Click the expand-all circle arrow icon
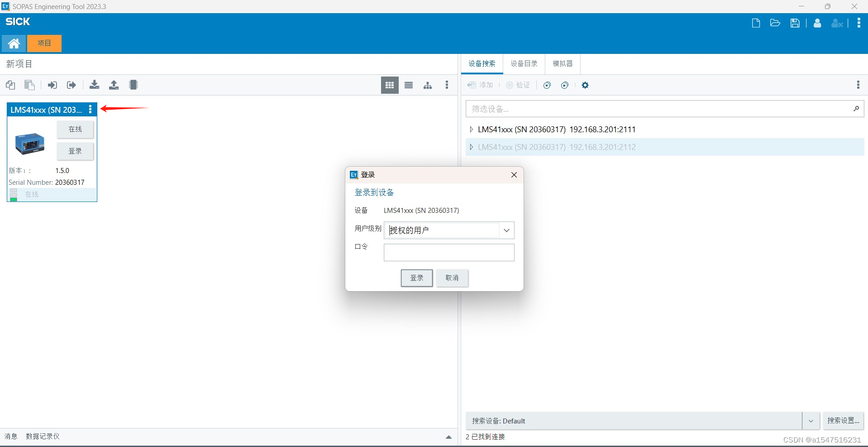Screen dimensions: 868x447 (x=547, y=85)
